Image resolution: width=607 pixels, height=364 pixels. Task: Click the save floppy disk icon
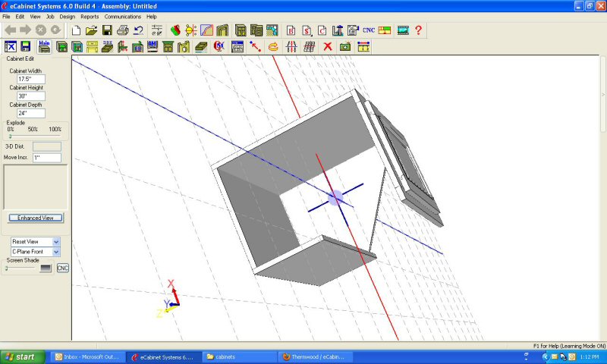(107, 30)
